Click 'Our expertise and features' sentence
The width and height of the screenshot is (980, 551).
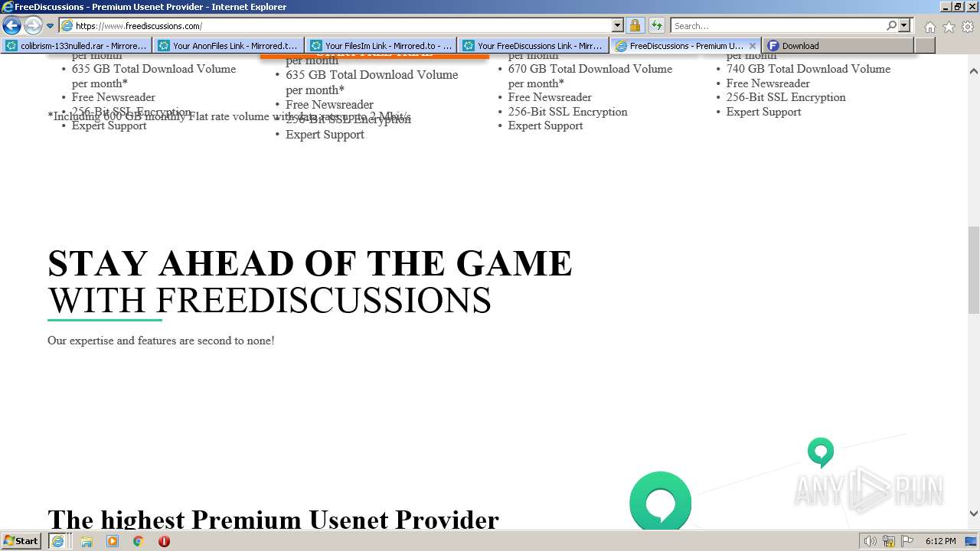[x=161, y=341]
